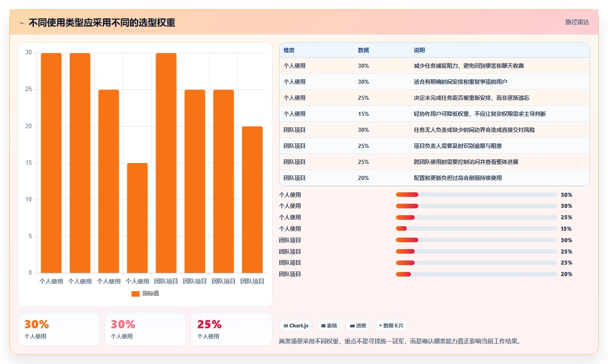Image resolution: width=608 pixels, height=364 pixels.
Task: Open the Chart.js chip
Action: tap(296, 326)
